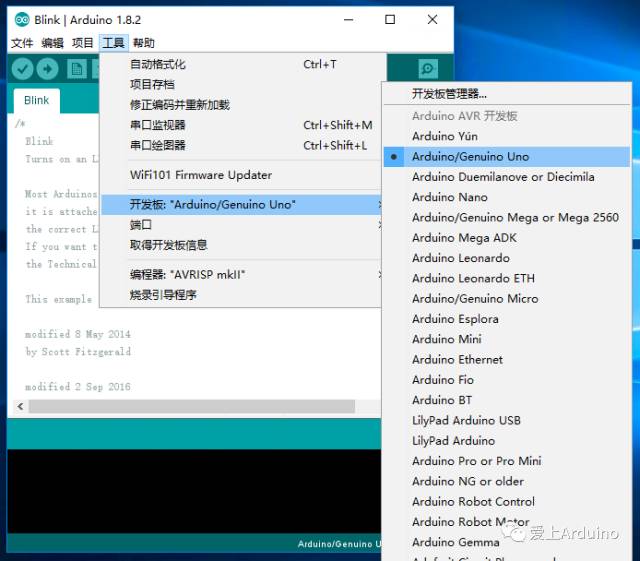Select Arduino Nano board
Viewport: 640px width, 561px height.
pos(507,197)
